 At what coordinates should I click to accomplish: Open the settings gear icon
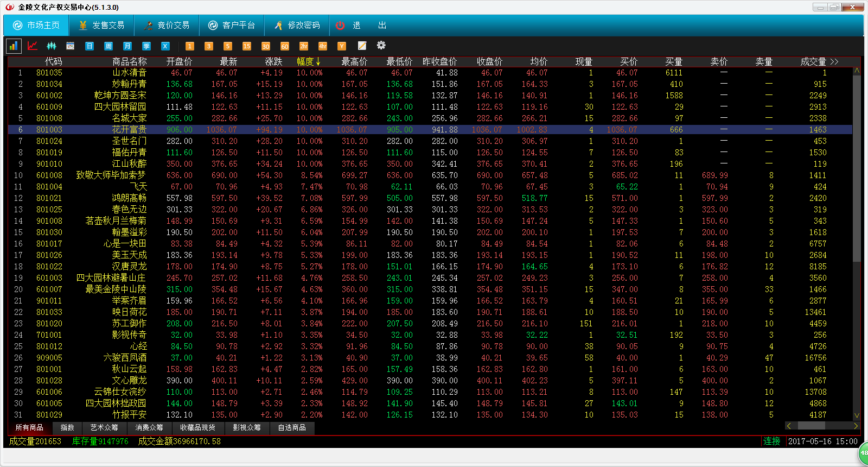click(381, 46)
